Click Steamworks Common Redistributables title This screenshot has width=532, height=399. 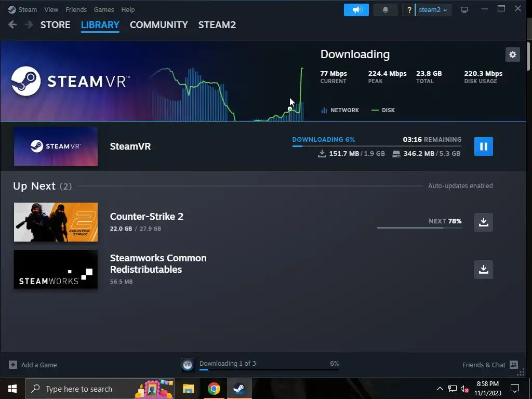click(x=158, y=263)
